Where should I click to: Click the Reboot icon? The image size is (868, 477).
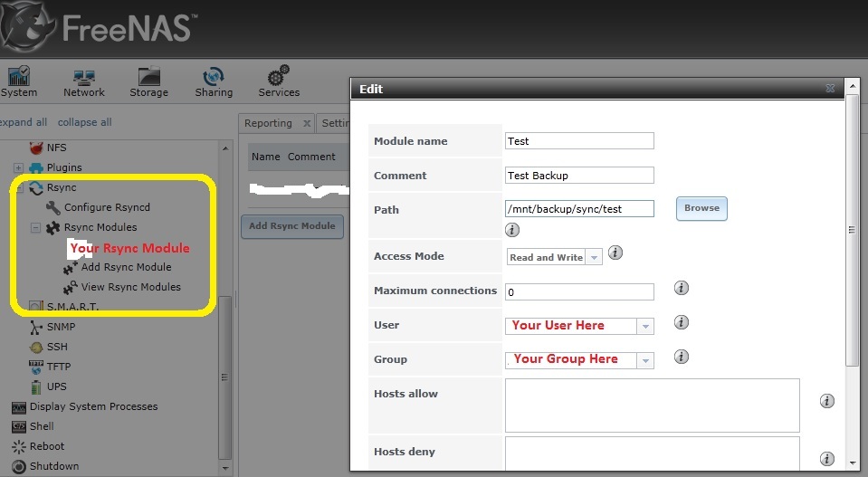click(19, 446)
